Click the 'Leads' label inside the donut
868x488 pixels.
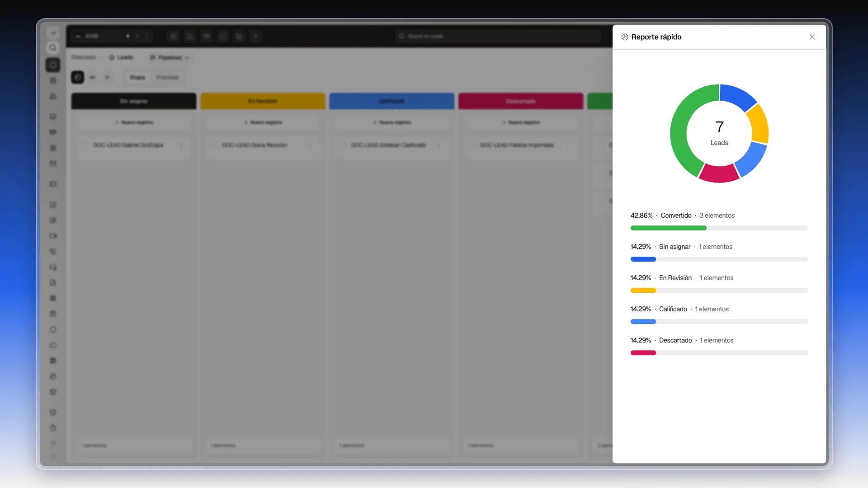point(719,143)
